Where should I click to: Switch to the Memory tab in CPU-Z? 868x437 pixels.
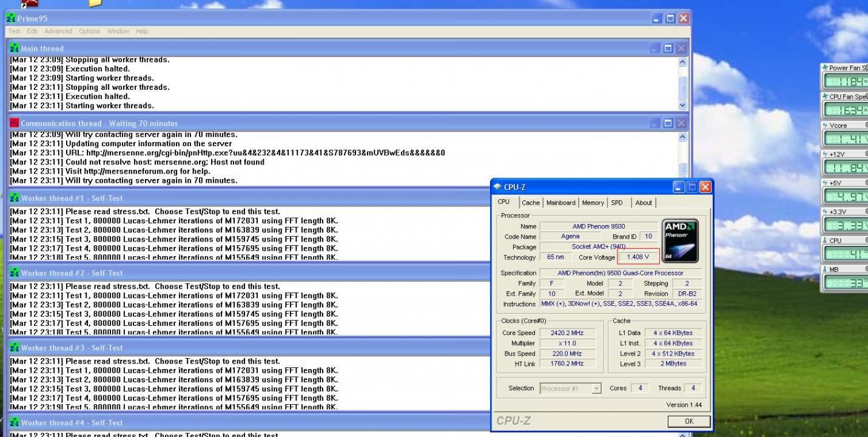(593, 203)
